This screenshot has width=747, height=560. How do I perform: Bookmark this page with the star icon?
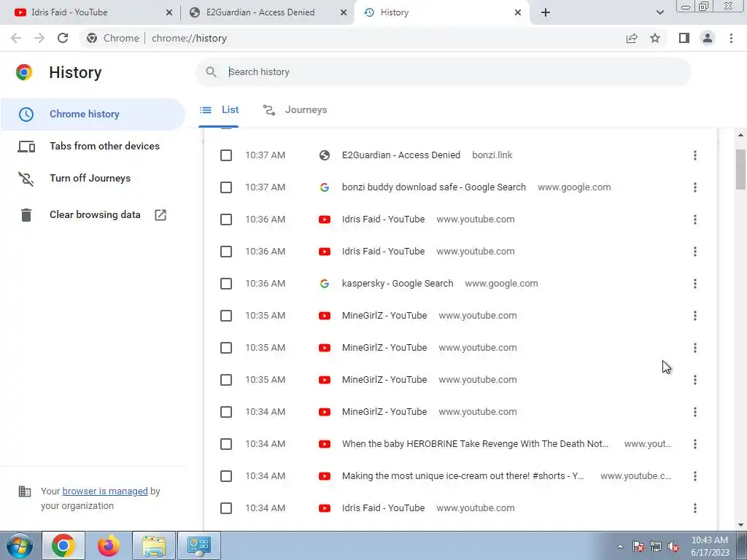coord(655,38)
